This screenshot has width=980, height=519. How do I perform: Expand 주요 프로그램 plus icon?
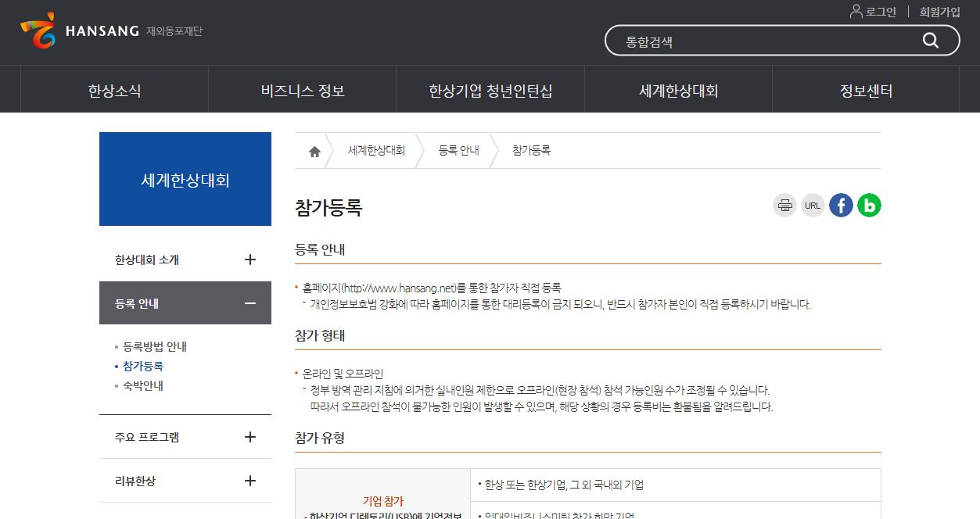point(250,437)
